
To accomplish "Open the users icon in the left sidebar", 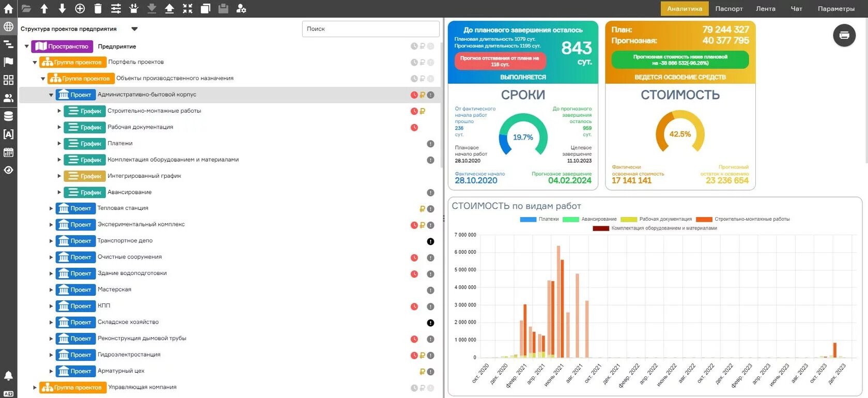I will [8, 98].
